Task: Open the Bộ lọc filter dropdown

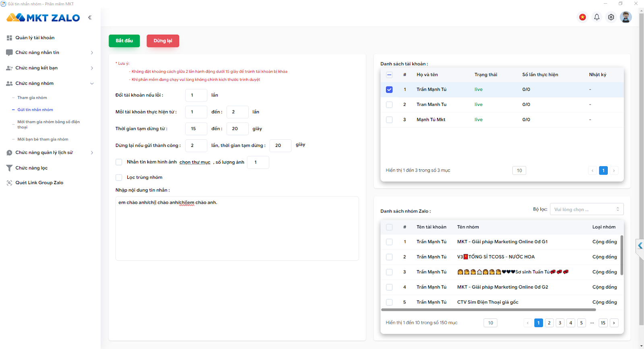Action: (x=587, y=209)
